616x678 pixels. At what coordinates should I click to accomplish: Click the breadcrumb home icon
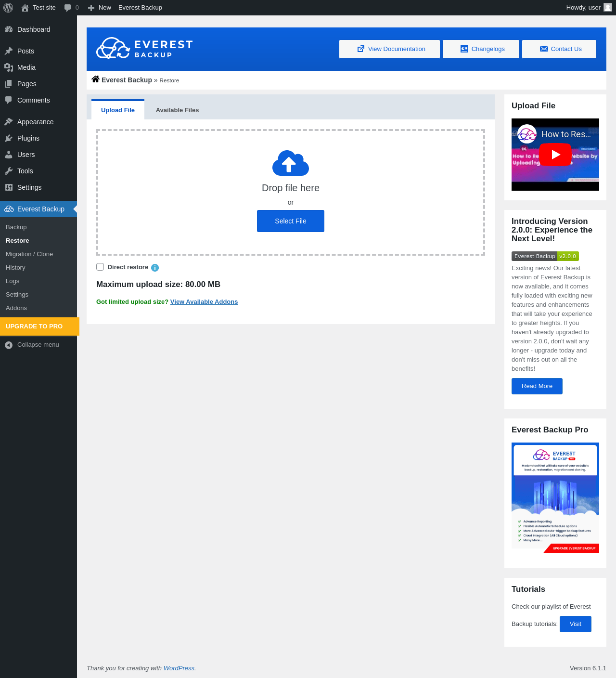tap(95, 79)
